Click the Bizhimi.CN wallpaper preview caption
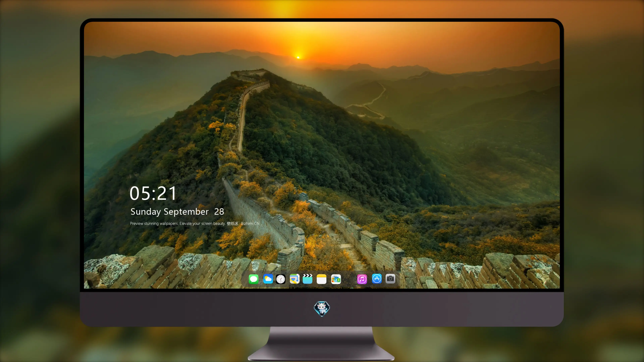This screenshot has height=362, width=644. click(x=195, y=223)
